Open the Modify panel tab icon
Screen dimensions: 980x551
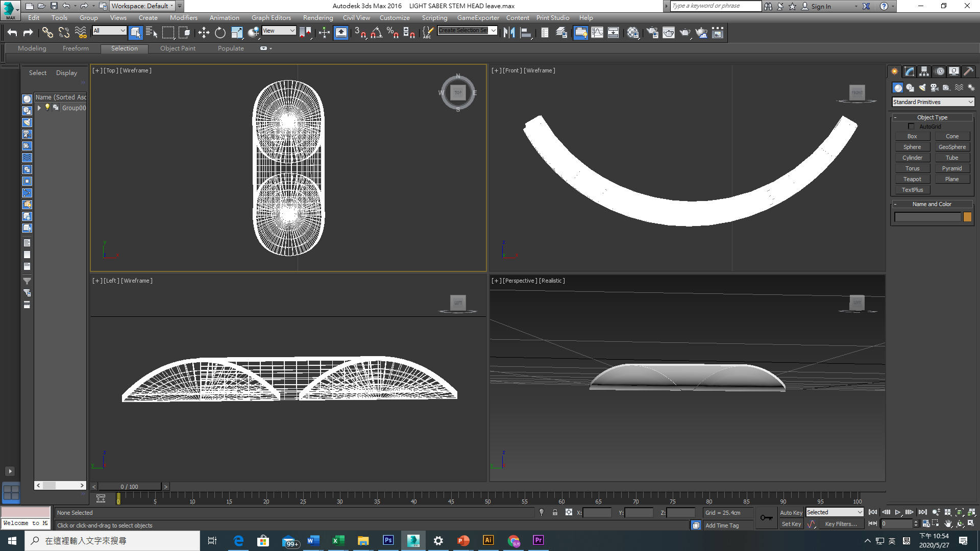(910, 71)
